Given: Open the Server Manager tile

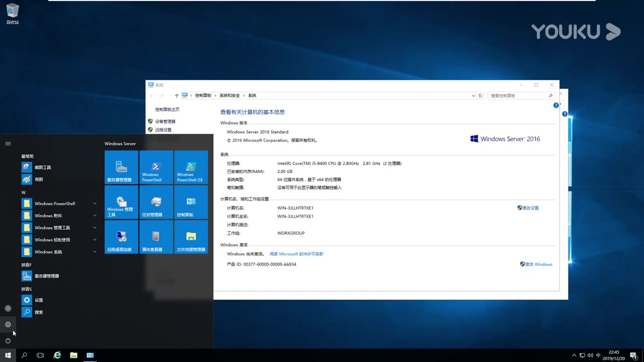Looking at the screenshot, I should [x=121, y=167].
